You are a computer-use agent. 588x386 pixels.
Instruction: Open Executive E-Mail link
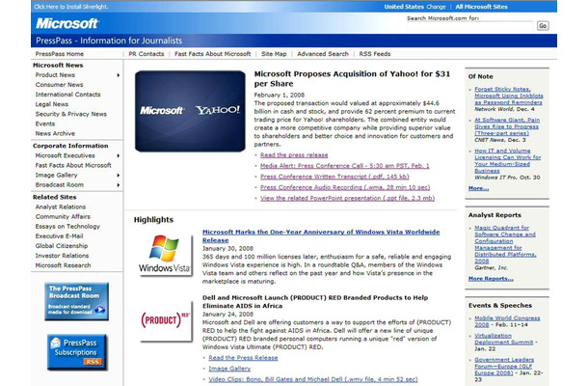point(59,236)
